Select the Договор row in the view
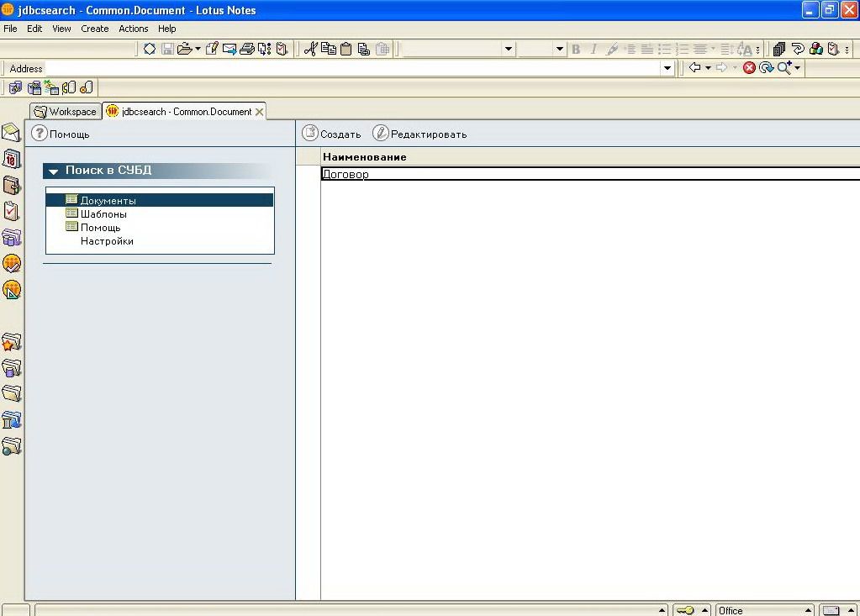 [x=346, y=174]
